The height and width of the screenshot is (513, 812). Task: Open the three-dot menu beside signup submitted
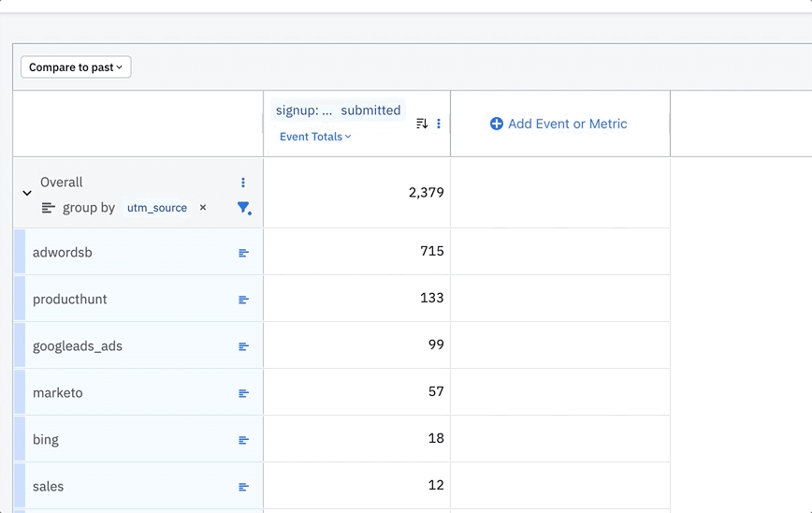pos(439,124)
